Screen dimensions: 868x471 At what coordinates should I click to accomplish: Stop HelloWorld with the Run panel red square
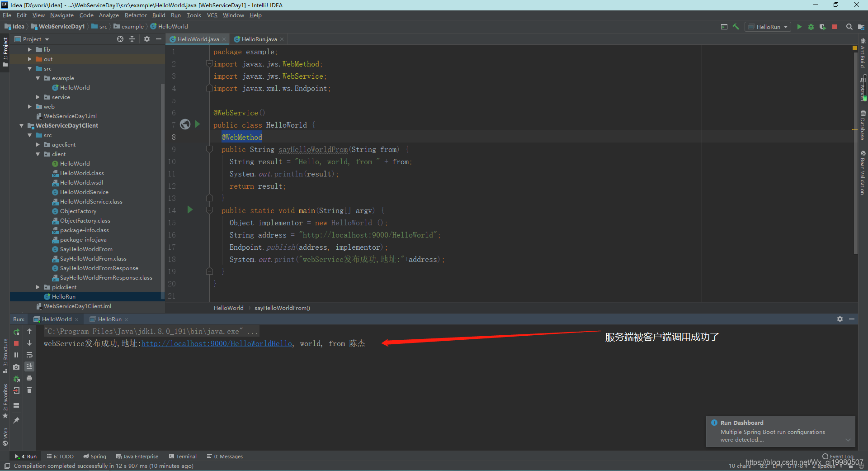[16, 343]
